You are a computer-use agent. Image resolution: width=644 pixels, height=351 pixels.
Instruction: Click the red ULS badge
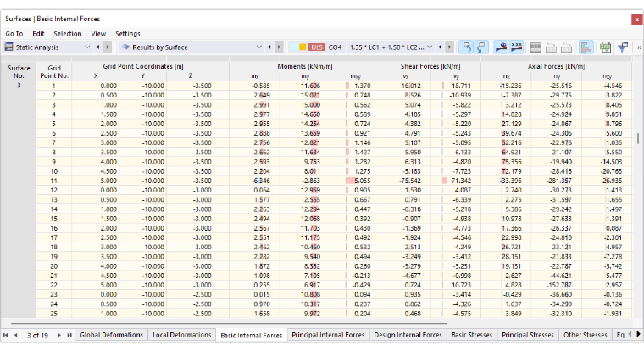coord(316,47)
